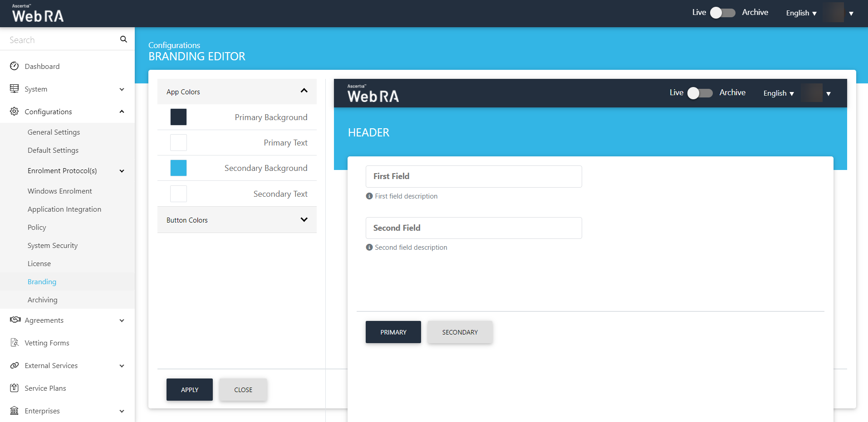Click the info icon beside First field description
Screen dimensions: 868x422
click(369, 196)
